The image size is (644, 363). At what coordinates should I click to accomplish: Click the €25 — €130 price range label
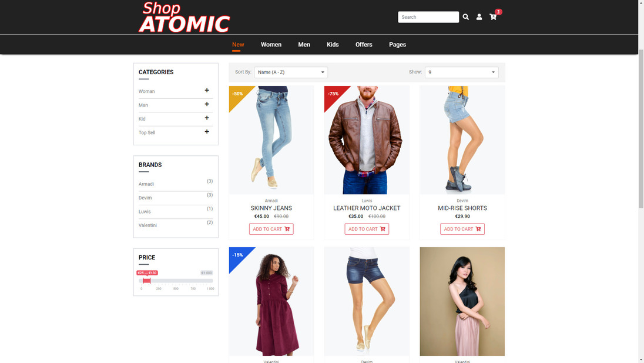tap(147, 272)
